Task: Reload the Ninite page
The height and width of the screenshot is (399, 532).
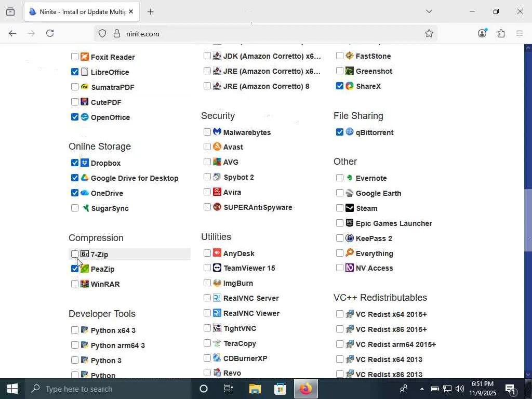Action: click(50, 33)
